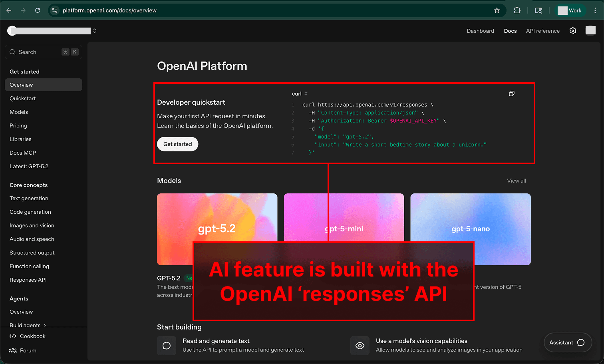The image size is (604, 364).
Task: Click the browser extensions puzzle icon
Action: [x=517, y=10]
